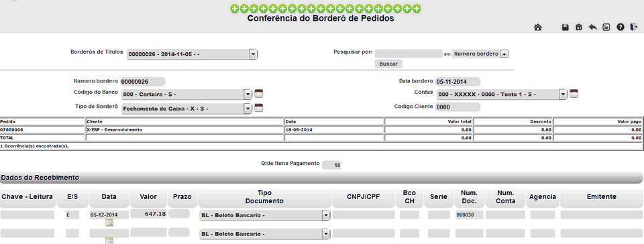
Task: Click the Agencia column header
Action: (x=543, y=197)
